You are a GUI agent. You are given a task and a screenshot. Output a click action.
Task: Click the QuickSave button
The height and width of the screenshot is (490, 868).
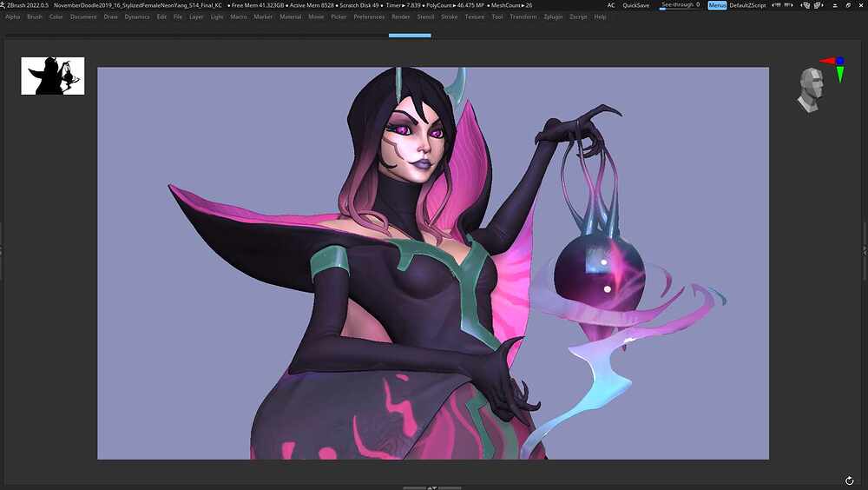coord(635,5)
